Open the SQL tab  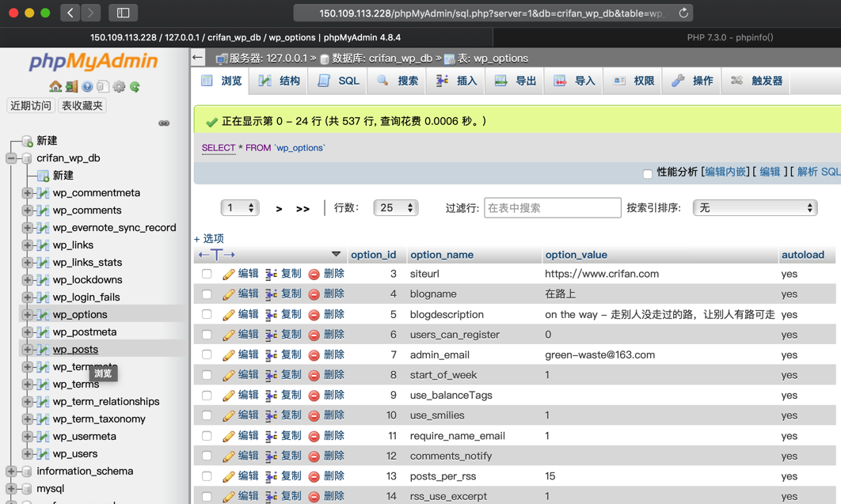click(338, 81)
